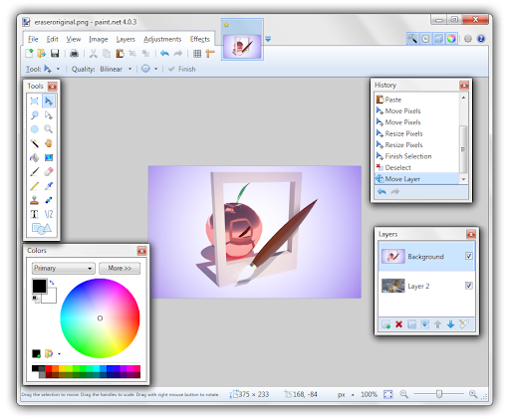Pick the Clone Stamp tool
This screenshot has height=420, width=510.
point(35,200)
